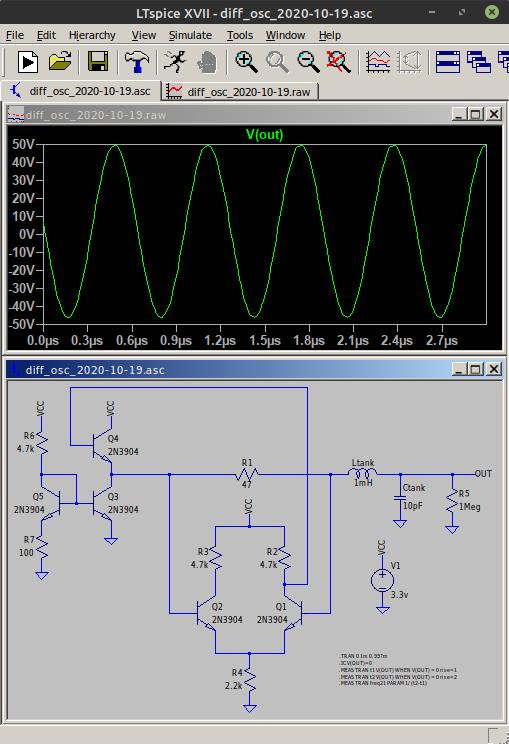Open the Hierarchy menu
This screenshot has height=744, width=509.
(92, 35)
